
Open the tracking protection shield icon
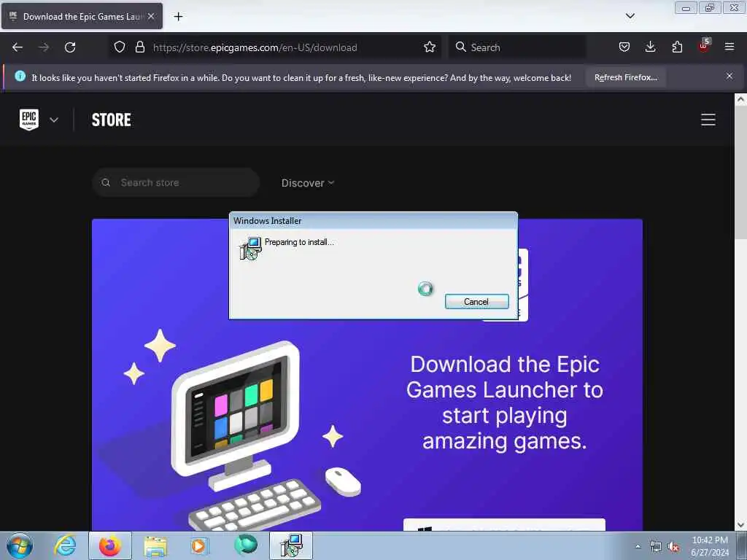(x=120, y=47)
